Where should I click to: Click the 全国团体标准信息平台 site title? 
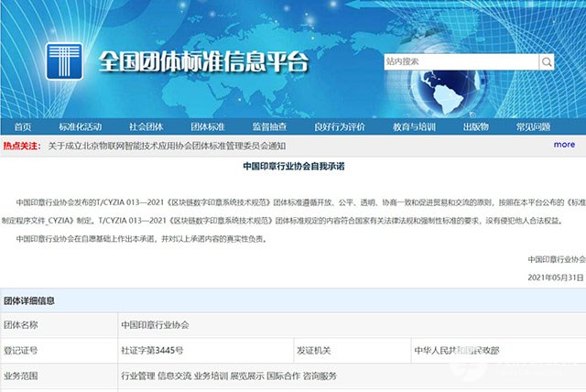pyautogui.click(x=203, y=61)
